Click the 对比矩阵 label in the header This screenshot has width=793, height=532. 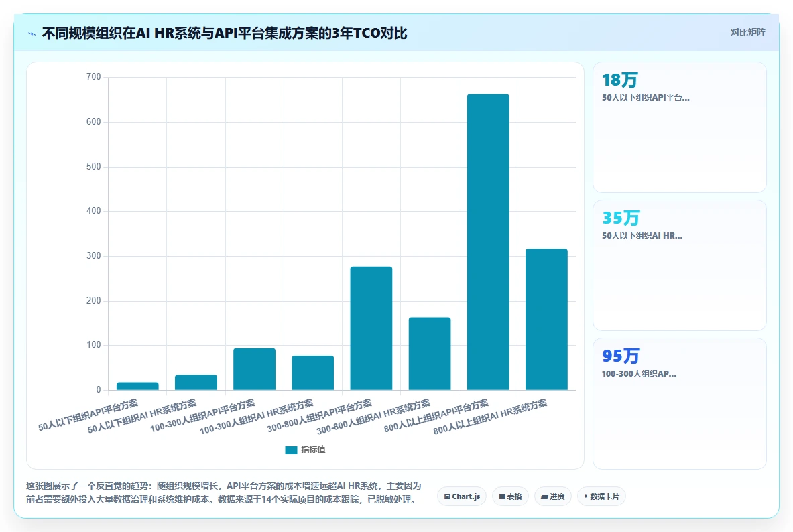point(747,32)
